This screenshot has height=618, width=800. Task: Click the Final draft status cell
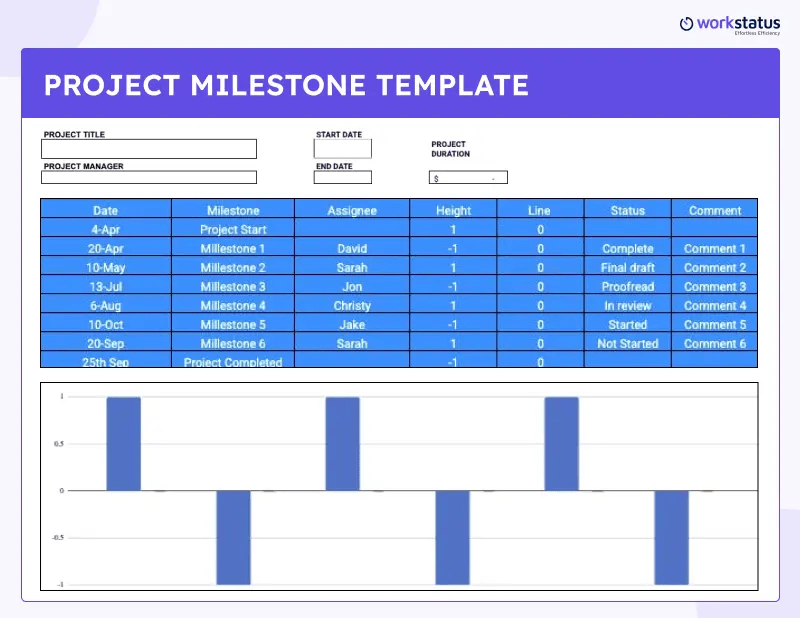[x=628, y=267]
